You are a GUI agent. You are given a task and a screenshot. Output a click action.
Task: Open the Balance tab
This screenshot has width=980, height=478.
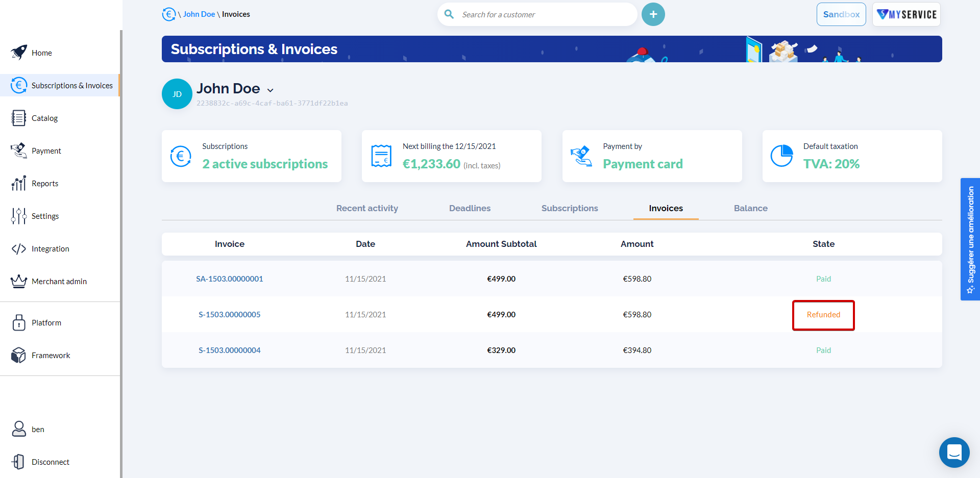pyautogui.click(x=751, y=208)
